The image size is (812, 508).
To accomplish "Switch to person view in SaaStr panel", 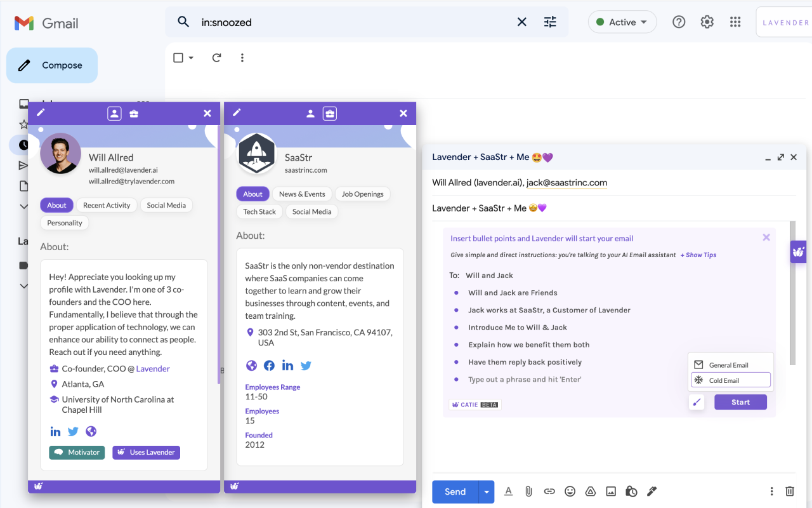I will [x=310, y=114].
